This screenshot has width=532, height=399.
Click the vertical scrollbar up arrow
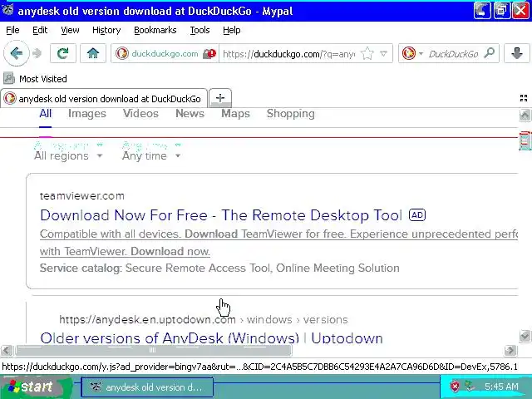pyautogui.click(x=525, y=115)
